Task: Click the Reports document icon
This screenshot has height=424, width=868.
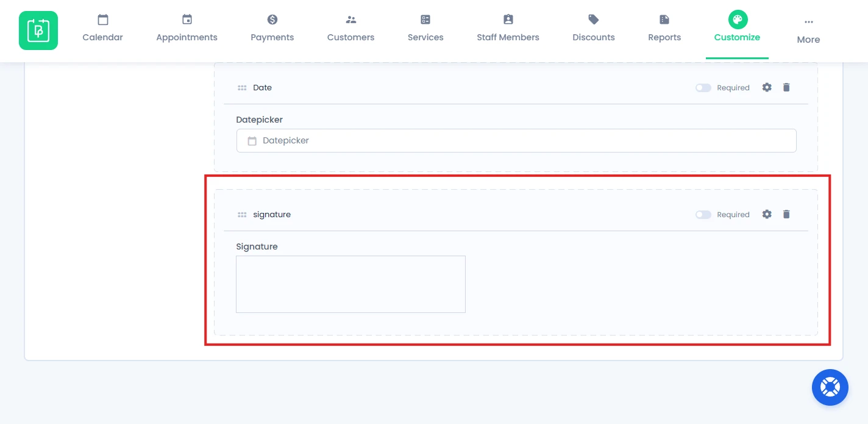Action: 664,20
